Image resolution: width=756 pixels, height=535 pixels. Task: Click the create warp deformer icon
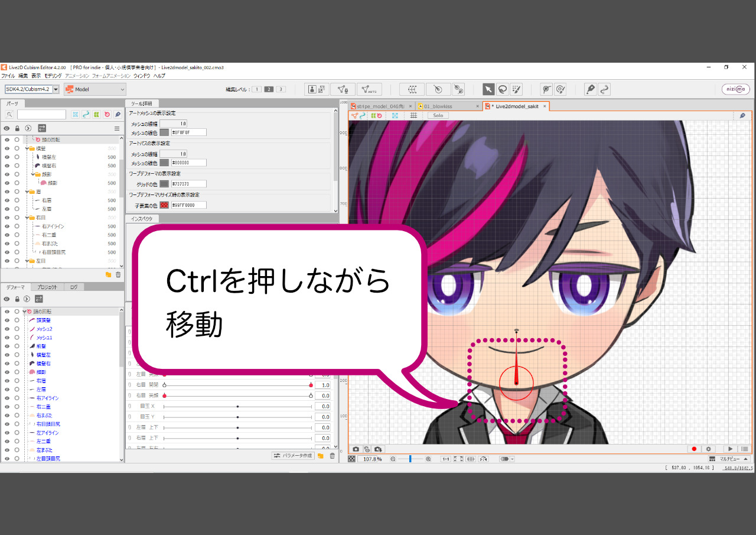(412, 89)
